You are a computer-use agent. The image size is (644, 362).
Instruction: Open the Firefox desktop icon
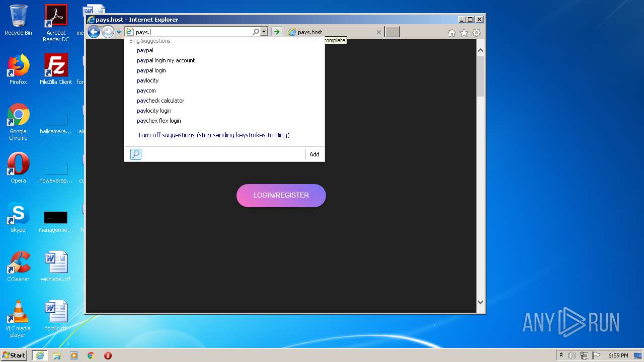(18, 69)
